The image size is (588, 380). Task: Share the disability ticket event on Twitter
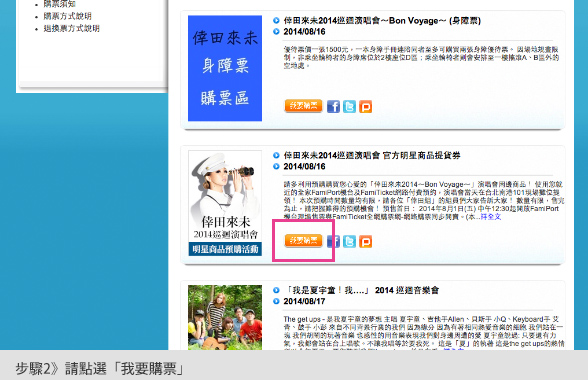(349, 107)
